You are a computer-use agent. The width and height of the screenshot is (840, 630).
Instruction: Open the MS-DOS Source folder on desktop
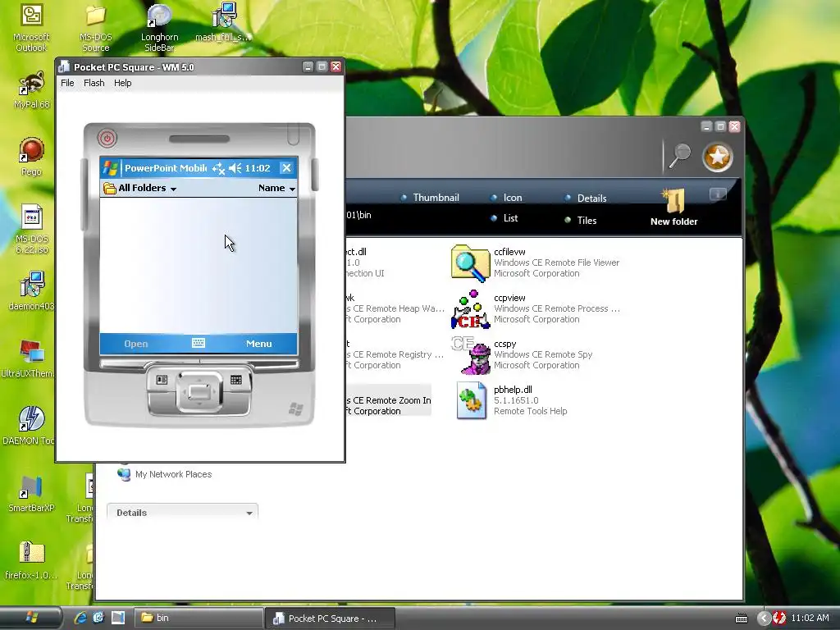tap(95, 28)
